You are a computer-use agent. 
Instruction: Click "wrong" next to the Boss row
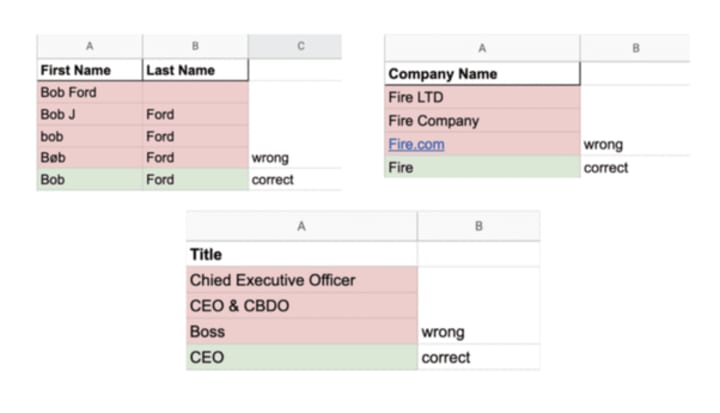pos(443,332)
